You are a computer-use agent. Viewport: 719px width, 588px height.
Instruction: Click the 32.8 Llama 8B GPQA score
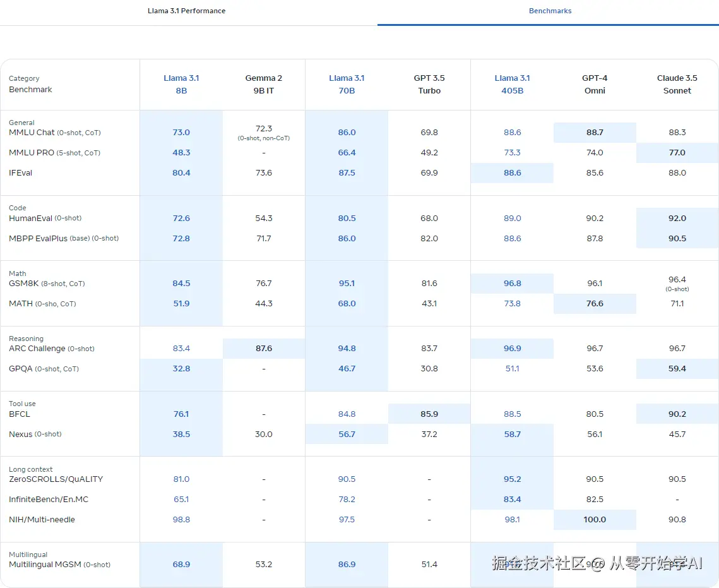(x=181, y=369)
